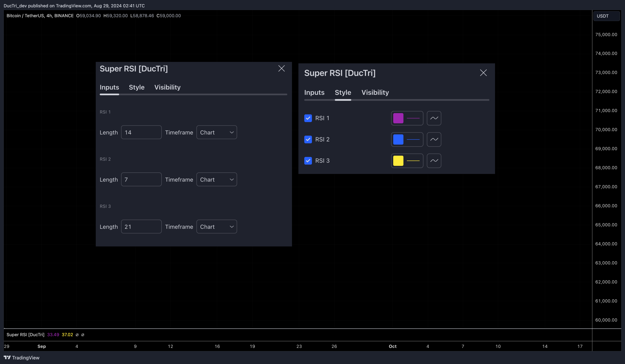The image size is (625, 364).
Task: Click RSI 3 Length field showing 21
Action: tap(141, 226)
